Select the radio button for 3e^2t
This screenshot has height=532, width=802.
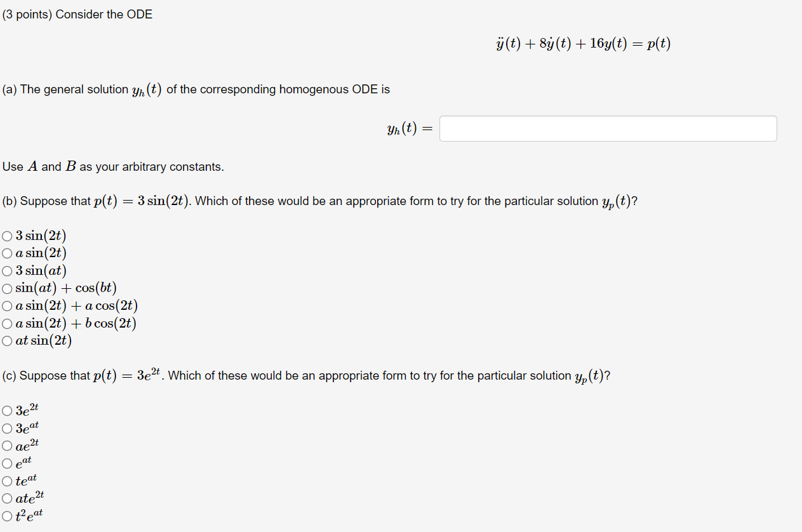(x=7, y=411)
